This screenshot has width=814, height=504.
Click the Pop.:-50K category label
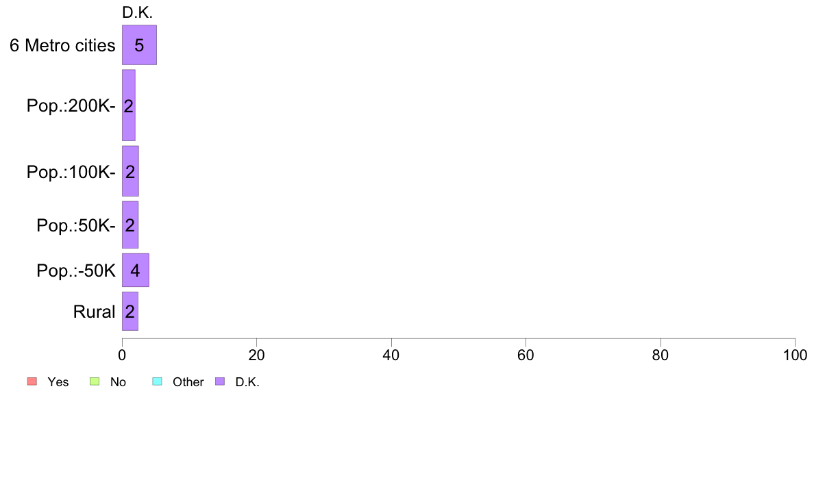click(x=76, y=271)
